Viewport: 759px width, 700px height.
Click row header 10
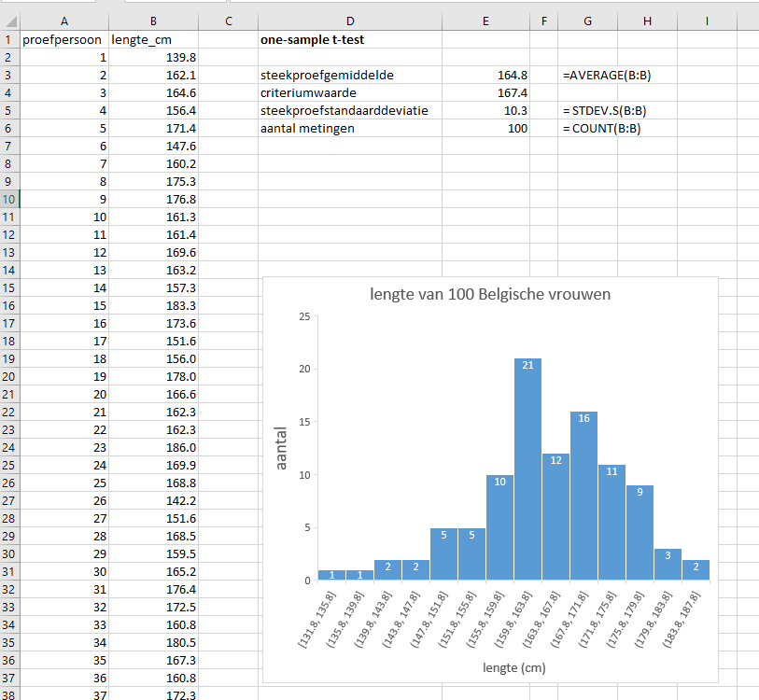click(x=8, y=199)
